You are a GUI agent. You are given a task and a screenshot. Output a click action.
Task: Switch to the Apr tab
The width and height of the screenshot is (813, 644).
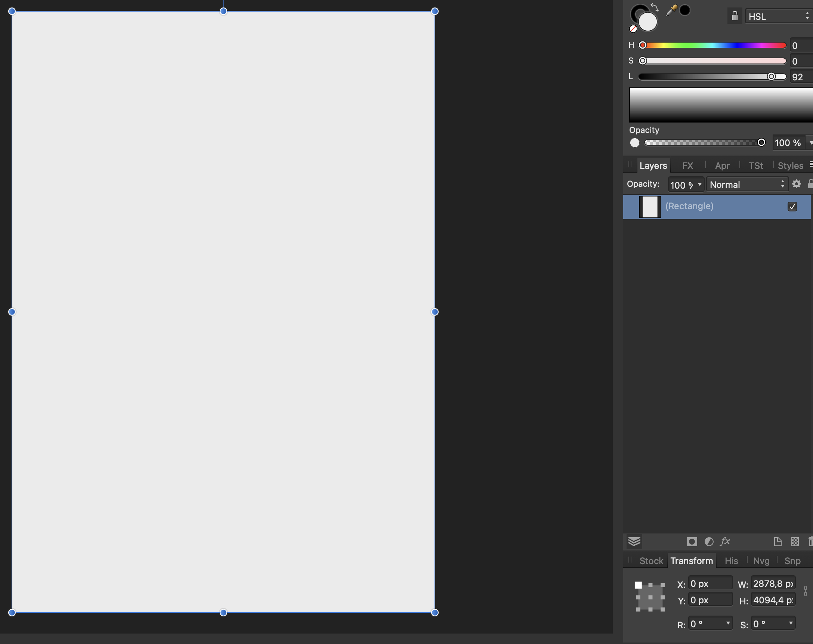click(x=722, y=165)
